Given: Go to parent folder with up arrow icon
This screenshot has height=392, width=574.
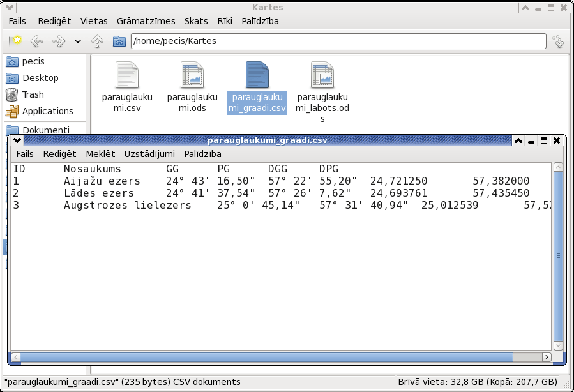Looking at the screenshot, I should coord(97,41).
